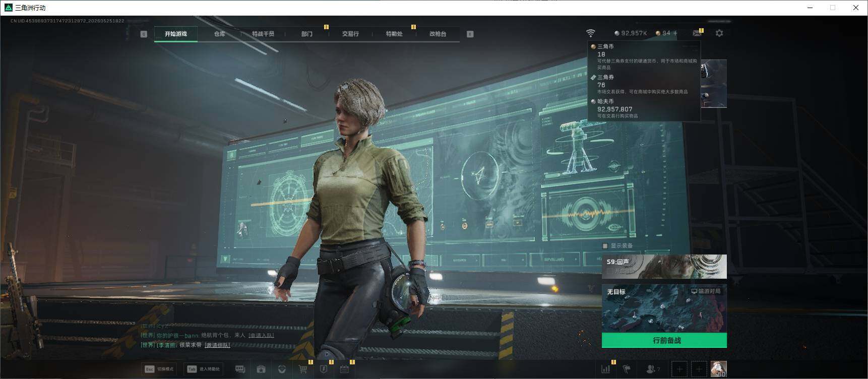Click the 哈夫币 balance 92,957K
This screenshot has height=379, width=868.
pos(631,33)
